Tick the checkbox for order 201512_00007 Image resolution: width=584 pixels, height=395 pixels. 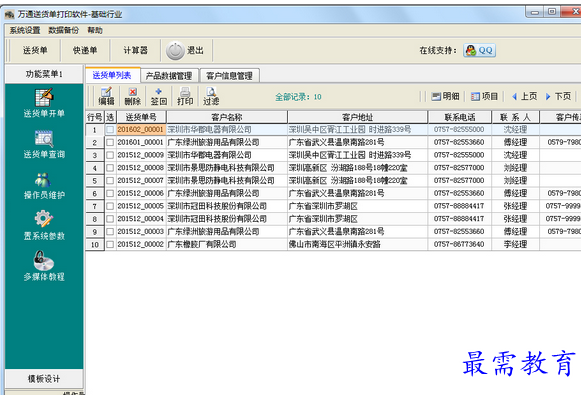pyautogui.click(x=110, y=181)
